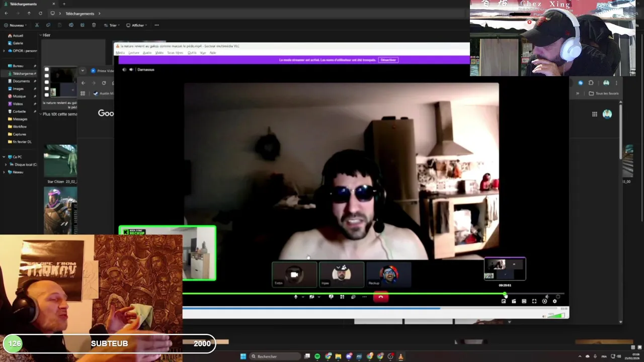
Task: Open the Vidéo menu in VLC
Action: pos(159,53)
